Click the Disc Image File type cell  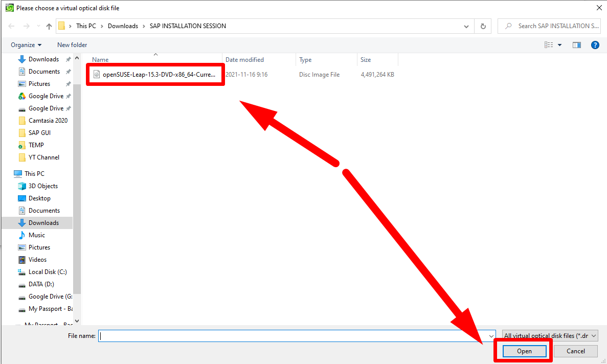(x=320, y=75)
